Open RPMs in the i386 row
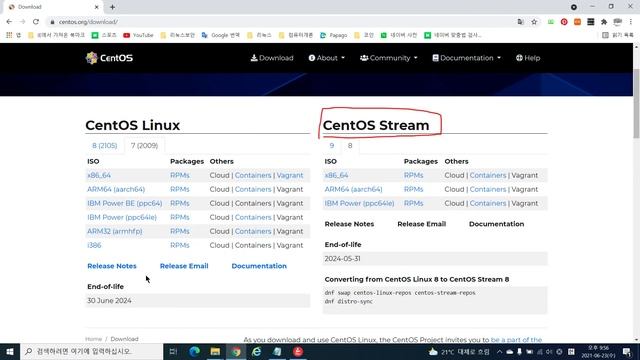This screenshot has width=640, height=360. click(x=180, y=245)
